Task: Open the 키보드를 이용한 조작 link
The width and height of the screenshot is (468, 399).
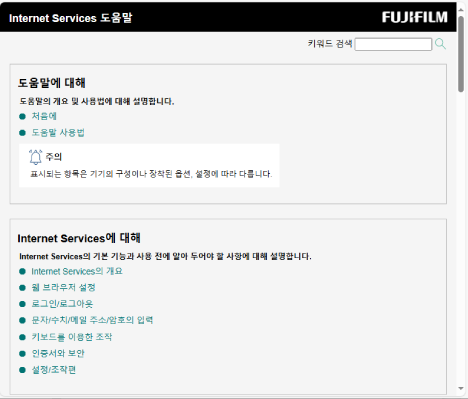Action: tap(72, 337)
